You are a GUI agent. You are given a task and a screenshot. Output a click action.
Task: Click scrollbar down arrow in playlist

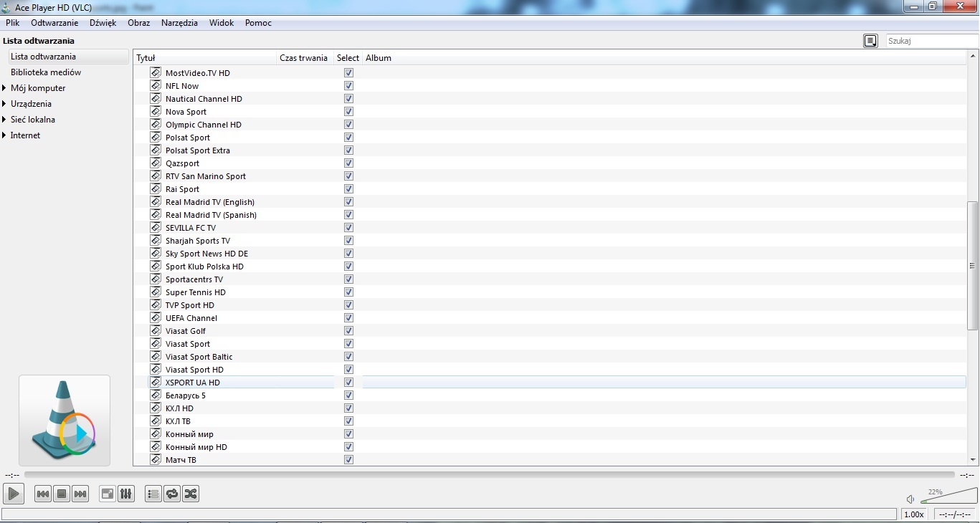click(973, 459)
